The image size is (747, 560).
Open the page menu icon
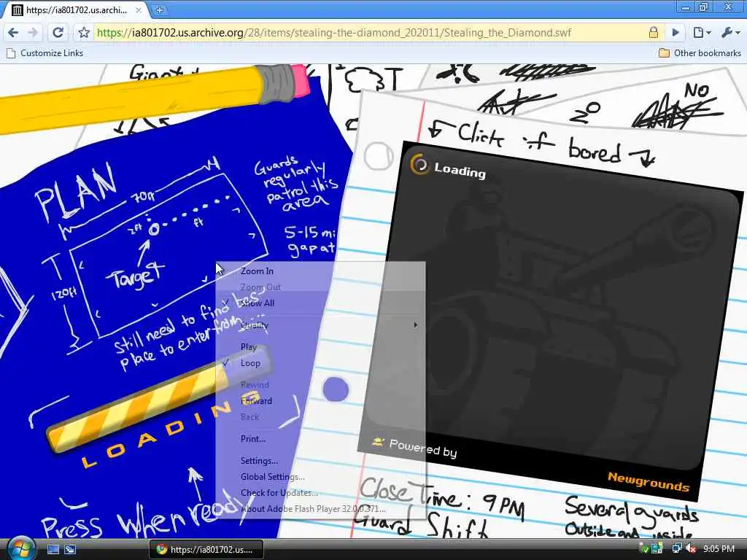pyautogui.click(x=702, y=32)
